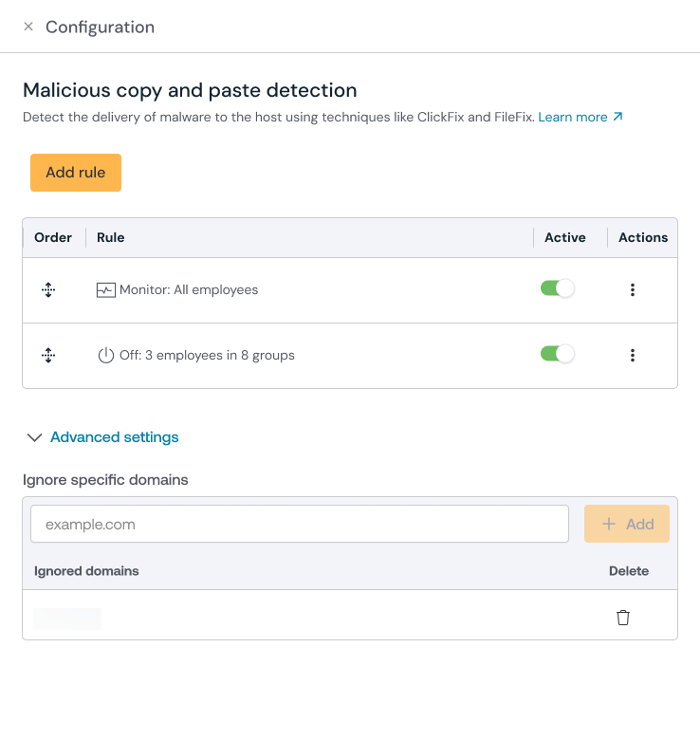The height and width of the screenshot is (740, 700).
Task: Focus the example.com domain input field
Action: pos(300,524)
